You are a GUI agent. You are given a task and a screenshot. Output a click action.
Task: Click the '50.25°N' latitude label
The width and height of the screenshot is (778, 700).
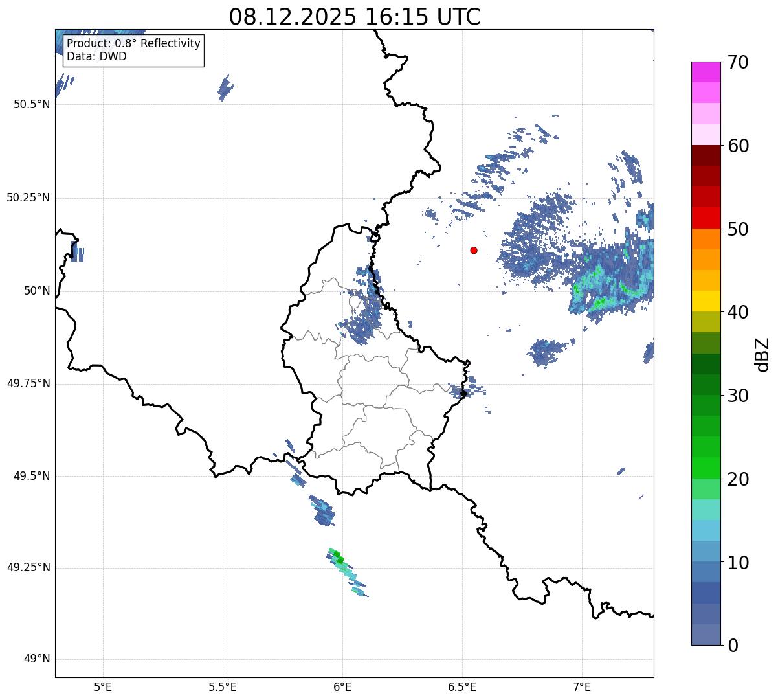(x=28, y=198)
